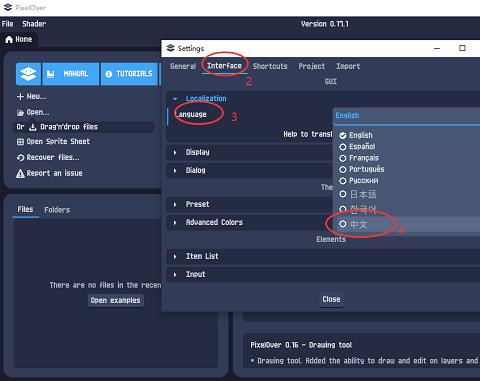Click the Settings window logo icon
480x381 pixels.
pos(170,48)
